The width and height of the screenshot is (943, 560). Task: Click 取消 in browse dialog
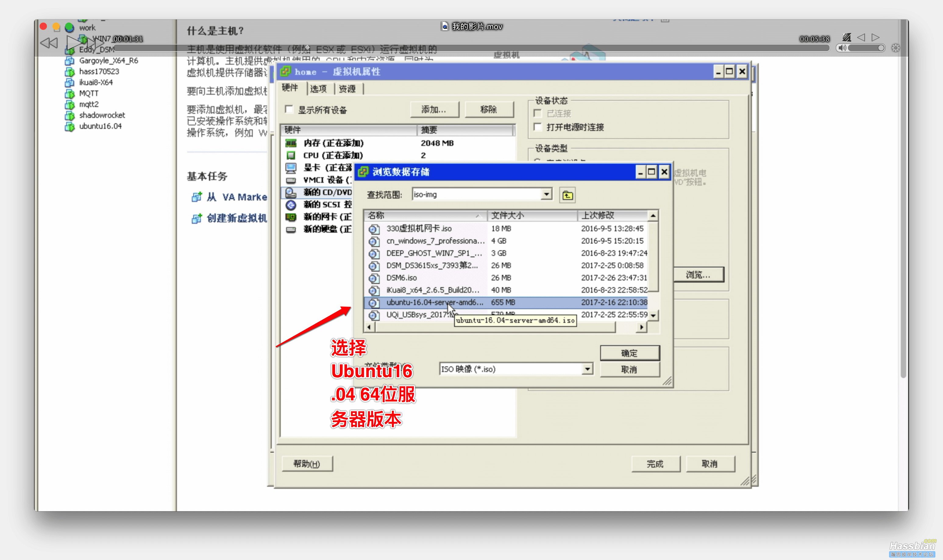pos(630,370)
